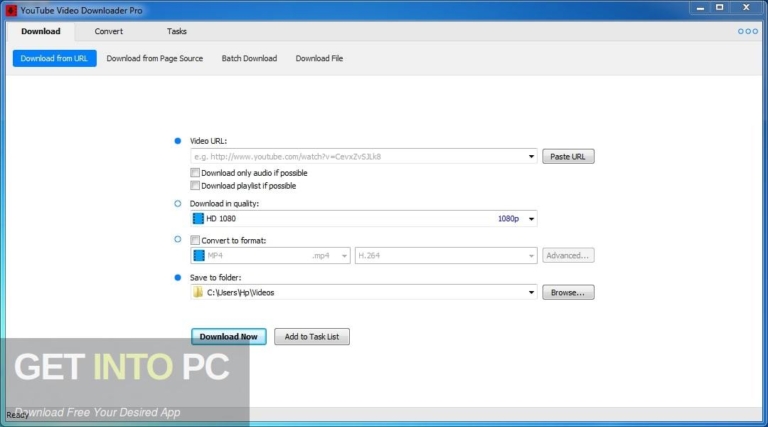Click the film icon beside MP4 format
This screenshot has height=427, width=768.
(198, 256)
